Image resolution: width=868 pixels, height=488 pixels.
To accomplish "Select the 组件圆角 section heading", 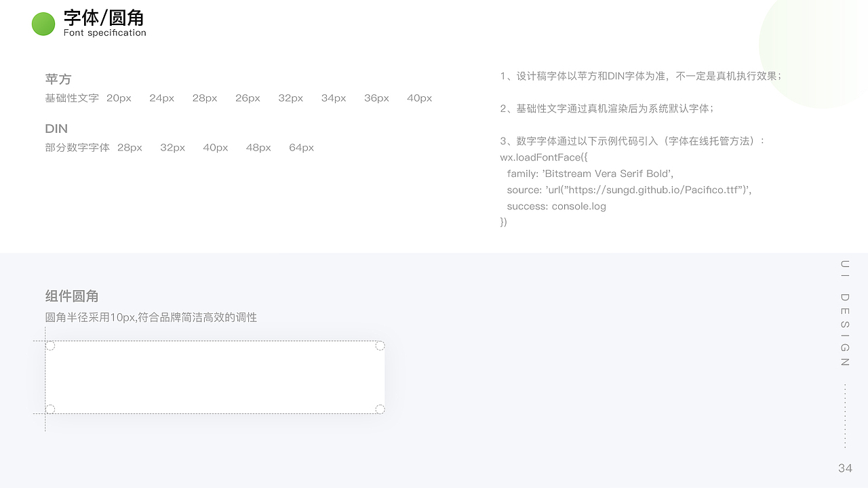I will [72, 296].
